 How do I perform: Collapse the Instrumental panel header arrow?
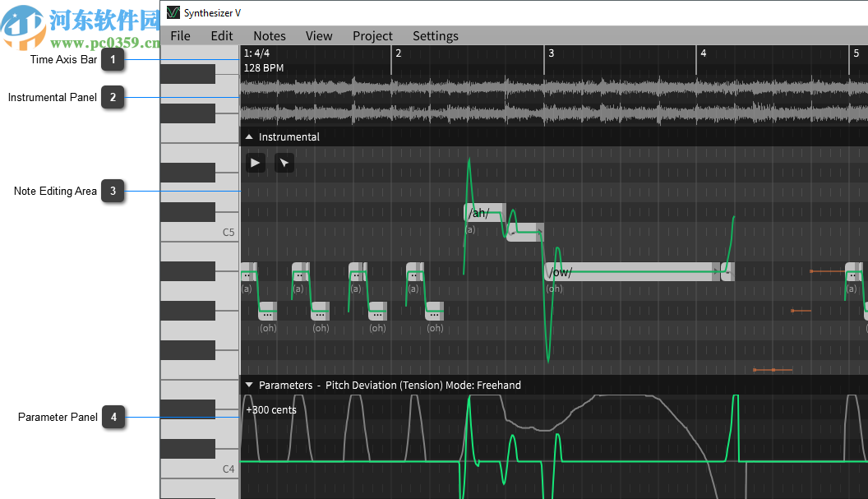(x=248, y=136)
